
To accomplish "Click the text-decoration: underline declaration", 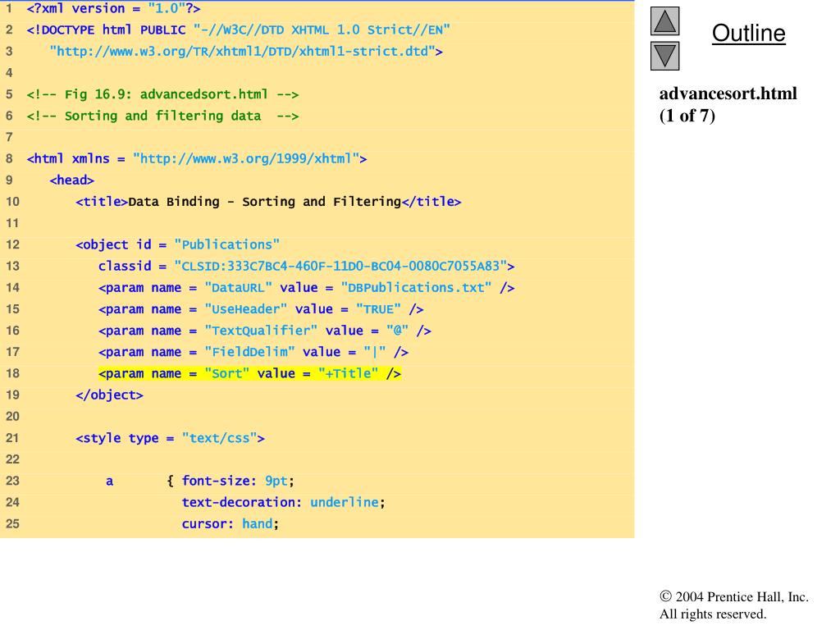I will 283,503.
